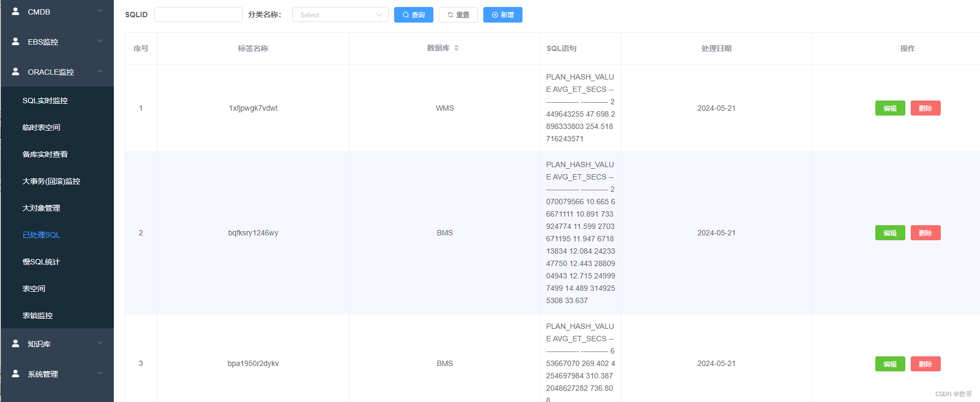Viewport: 980px width, 402px height.
Task: Edit row bpa1950r2dykv with 编辑
Action: 890,364
